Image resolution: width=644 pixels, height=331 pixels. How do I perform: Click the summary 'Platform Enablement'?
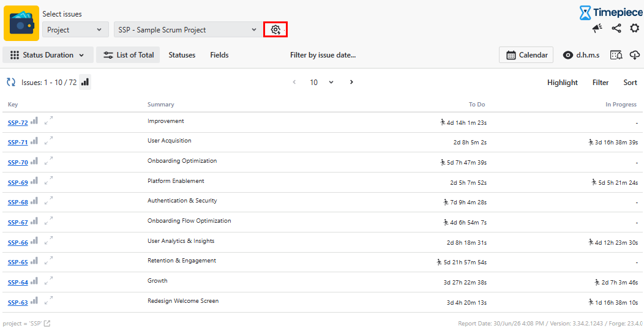(x=176, y=180)
